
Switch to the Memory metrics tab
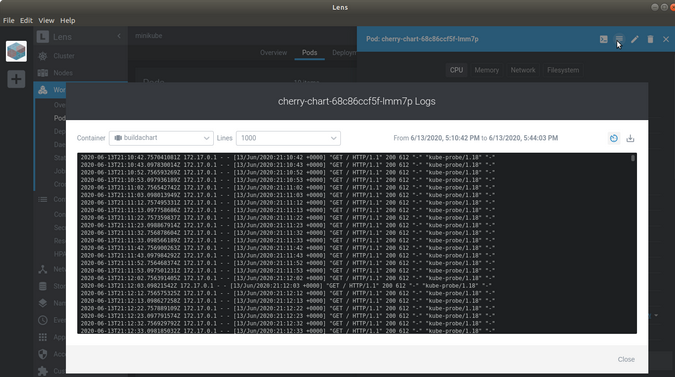pos(486,70)
